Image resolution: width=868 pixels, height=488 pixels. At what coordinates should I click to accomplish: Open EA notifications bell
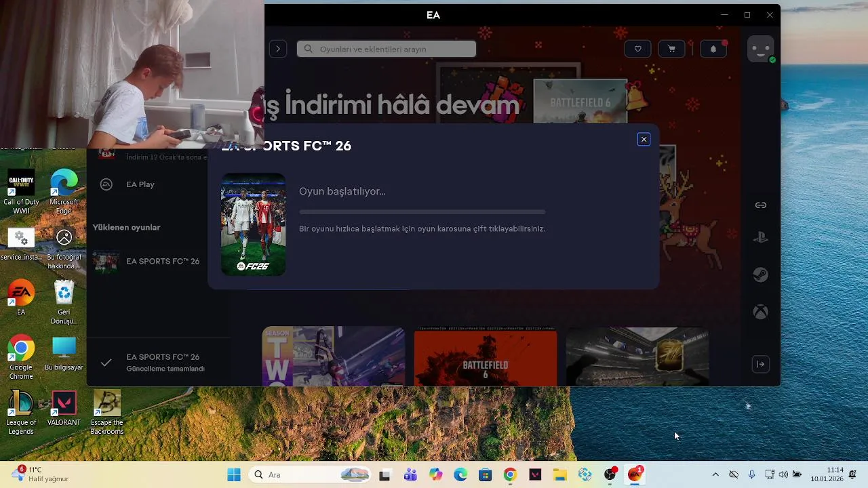(x=713, y=49)
